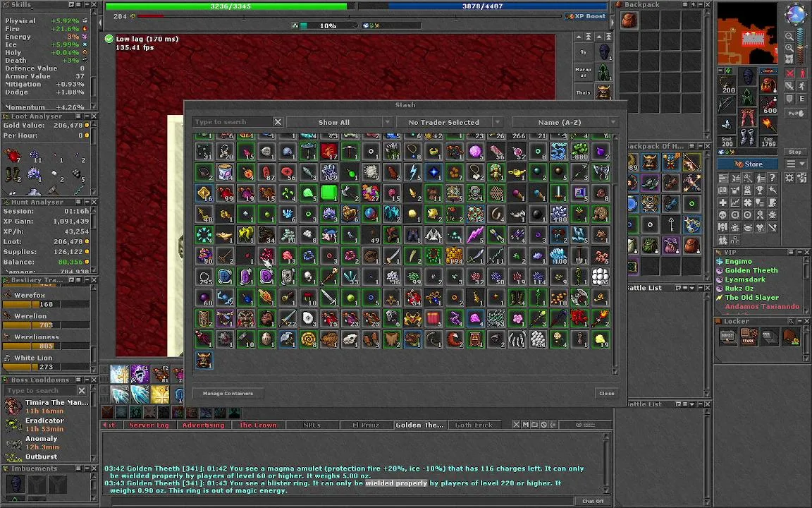Open the hamburger menu dropdown beside Store

coord(796,164)
